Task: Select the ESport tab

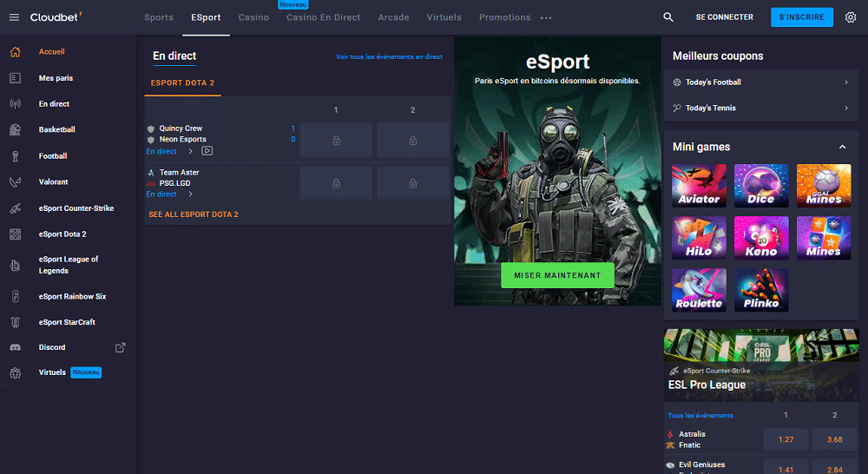Action: coord(206,17)
